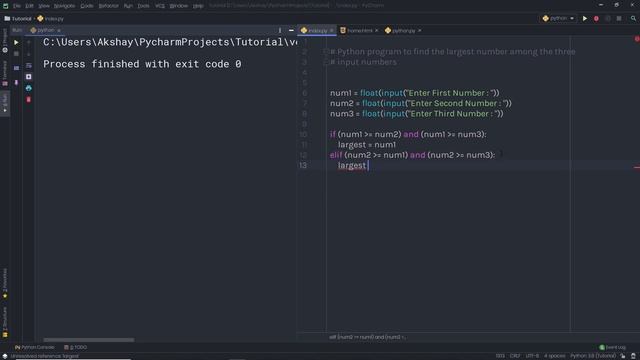Click the layout icon in the Run panel
This screenshot has height=360, width=640.
point(16,68)
